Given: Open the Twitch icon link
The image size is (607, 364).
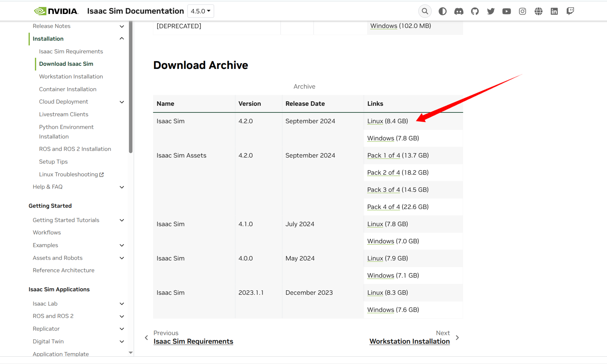Looking at the screenshot, I should [x=570, y=11].
